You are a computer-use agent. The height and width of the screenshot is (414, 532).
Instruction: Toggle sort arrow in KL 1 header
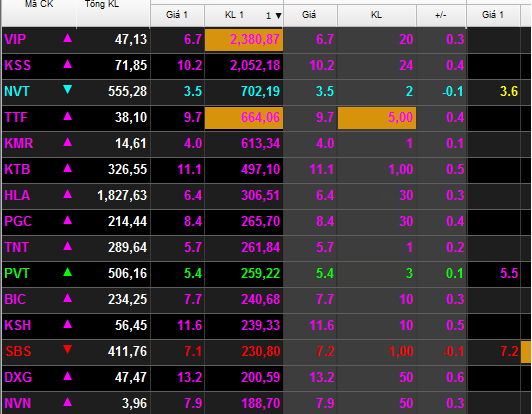[279, 16]
